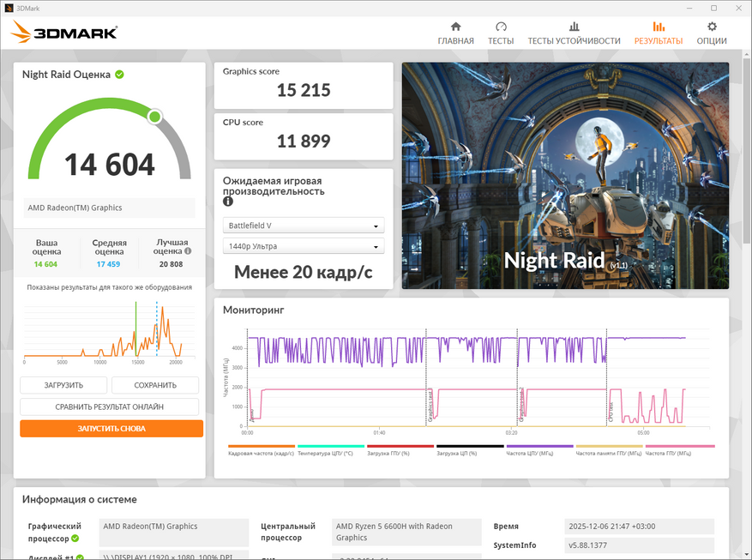This screenshot has height=560, width=752.
Task: Click the Сохранить button
Action: click(x=155, y=385)
